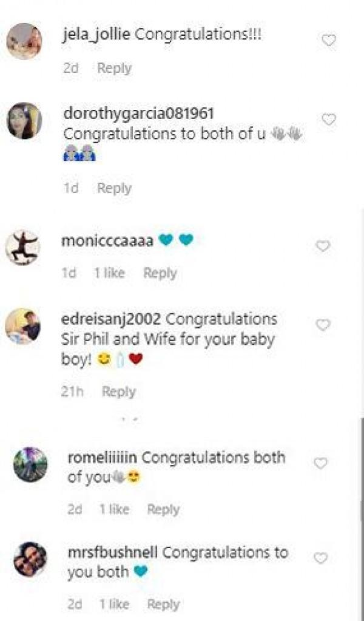Open the romeliiiiin username link
This screenshot has height=621, width=364.
click(x=103, y=457)
